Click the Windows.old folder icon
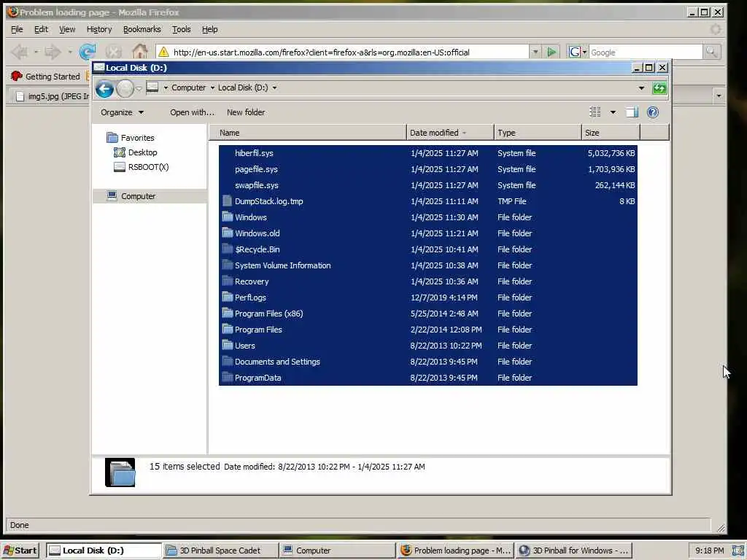The width and height of the screenshot is (747, 560). (228, 233)
